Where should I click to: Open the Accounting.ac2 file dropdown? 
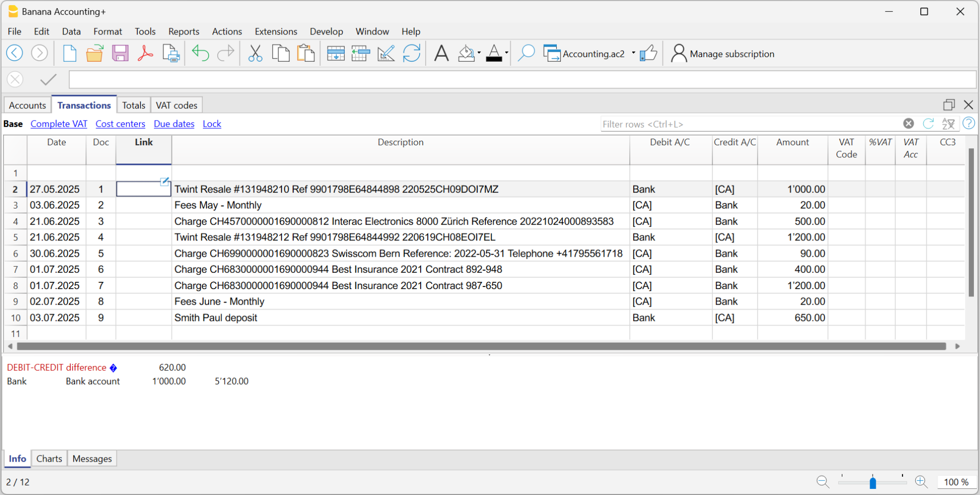[x=632, y=53]
